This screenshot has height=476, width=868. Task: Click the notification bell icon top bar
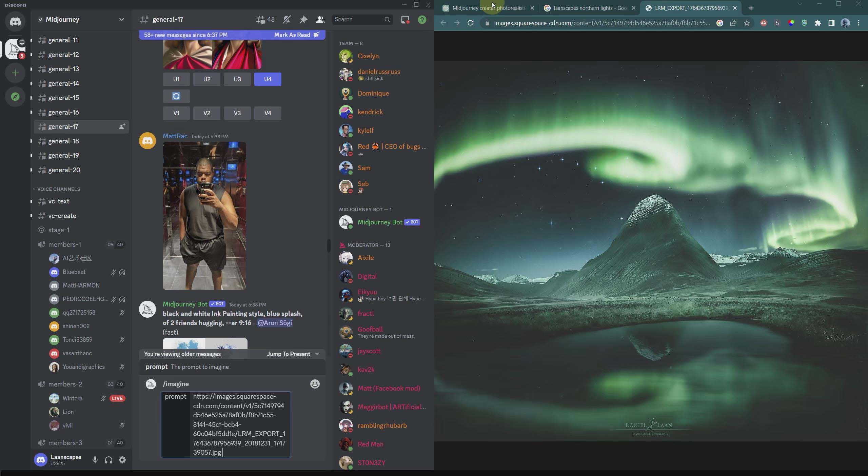point(285,20)
